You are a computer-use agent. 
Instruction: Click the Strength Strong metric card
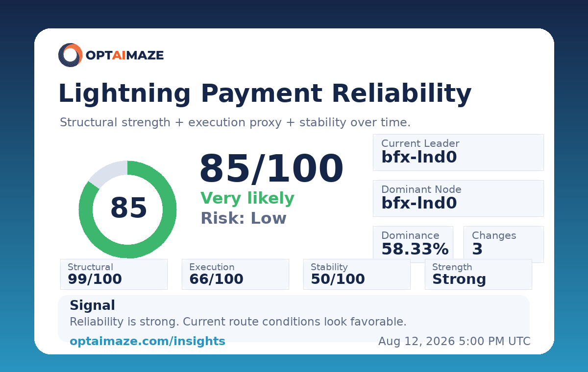(478, 274)
